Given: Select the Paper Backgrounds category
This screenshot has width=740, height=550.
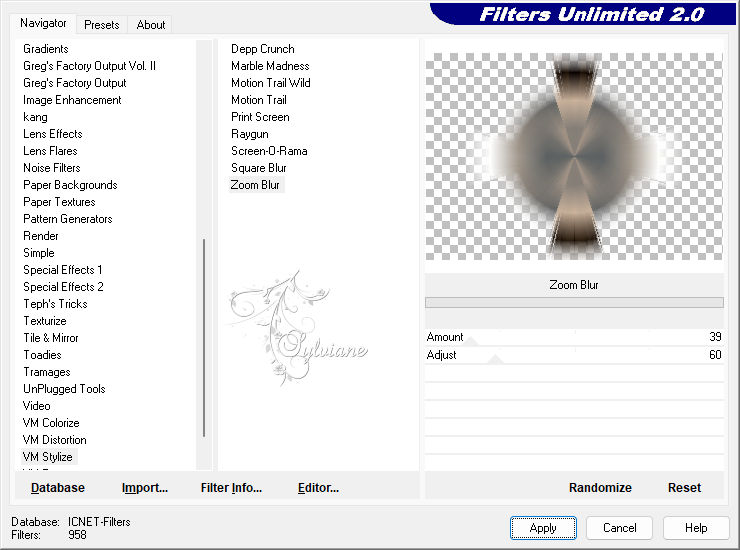Looking at the screenshot, I should point(70,185).
